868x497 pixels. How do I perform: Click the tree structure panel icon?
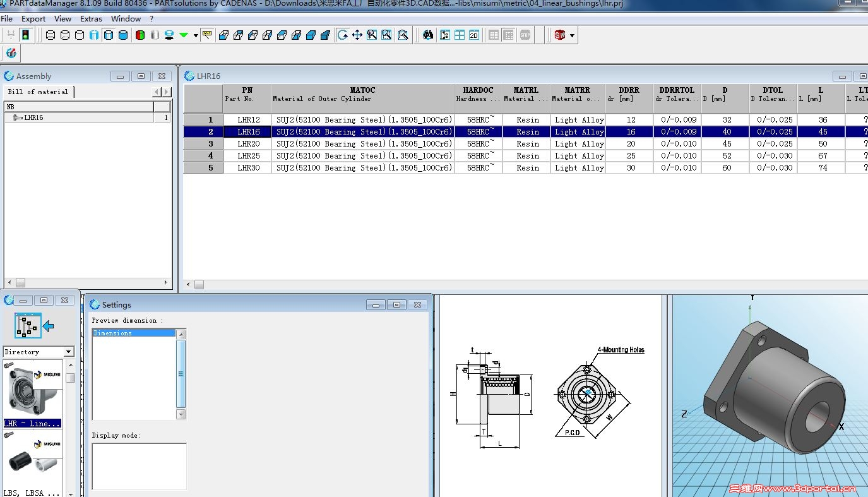pyautogui.click(x=445, y=35)
